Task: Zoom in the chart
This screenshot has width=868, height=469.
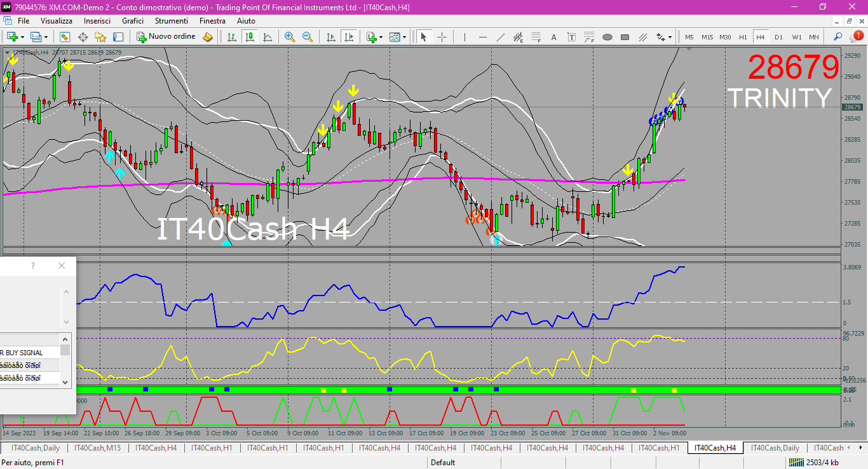Action: point(290,37)
